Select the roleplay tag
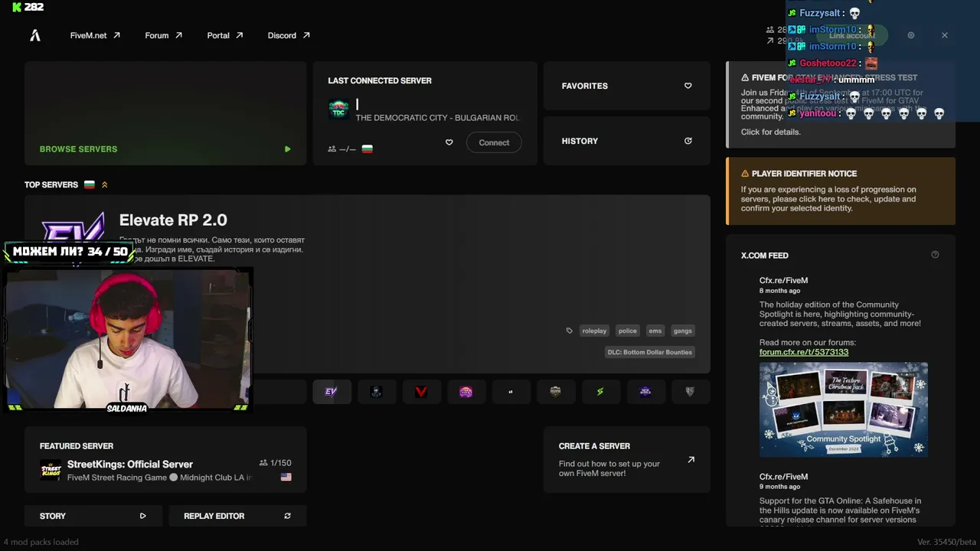This screenshot has width=980, height=551. (x=594, y=331)
